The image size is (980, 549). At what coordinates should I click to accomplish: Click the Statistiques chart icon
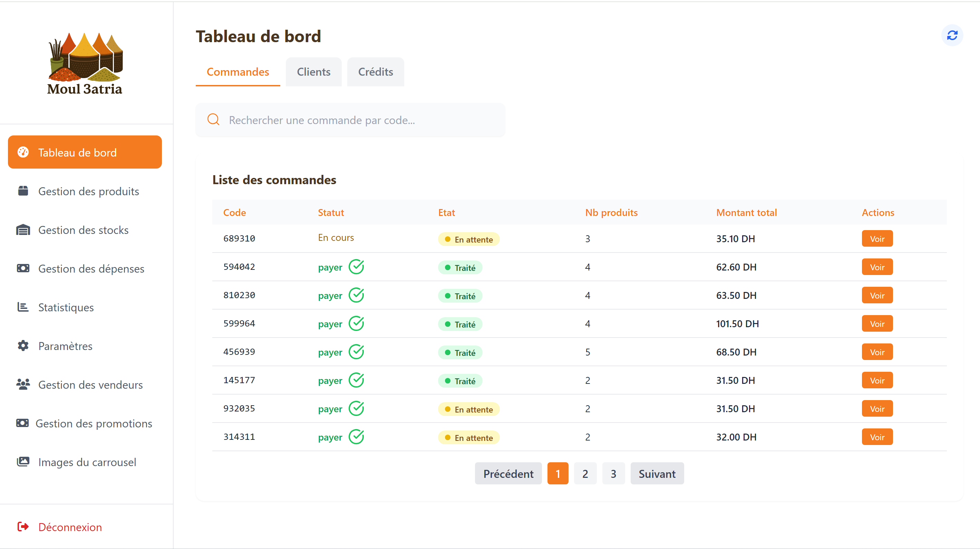click(x=23, y=307)
